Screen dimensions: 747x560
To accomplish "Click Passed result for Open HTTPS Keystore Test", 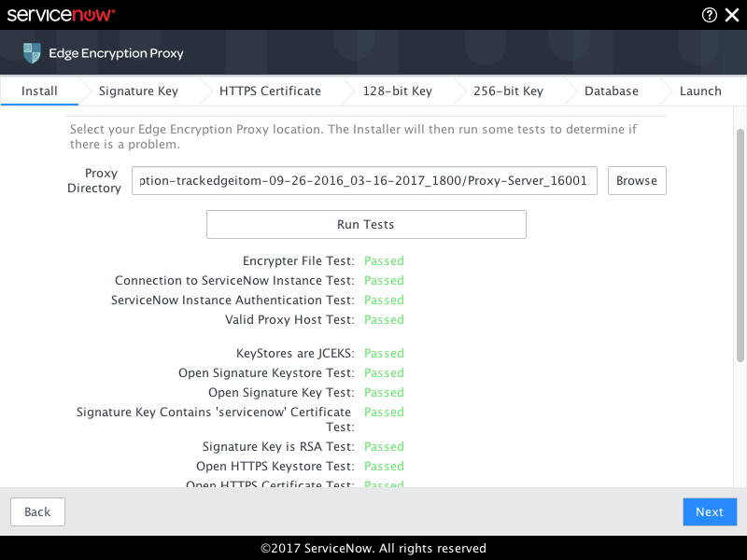I will click(x=384, y=466).
